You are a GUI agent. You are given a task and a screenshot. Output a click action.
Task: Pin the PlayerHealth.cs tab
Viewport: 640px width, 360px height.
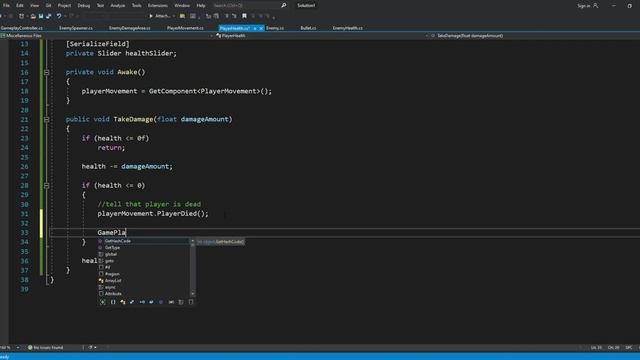(x=255, y=29)
